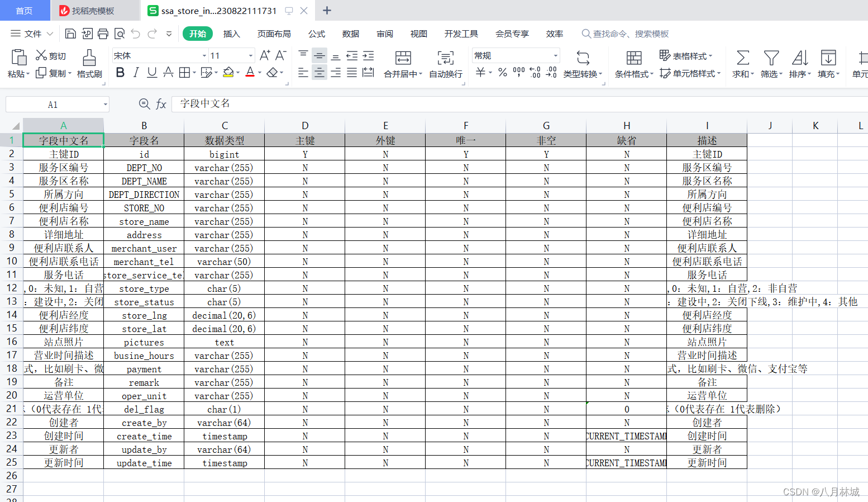Screen dimensions: 868x502
Task: Click Type Conversion (类型转换) icon
Action: pyautogui.click(x=583, y=58)
